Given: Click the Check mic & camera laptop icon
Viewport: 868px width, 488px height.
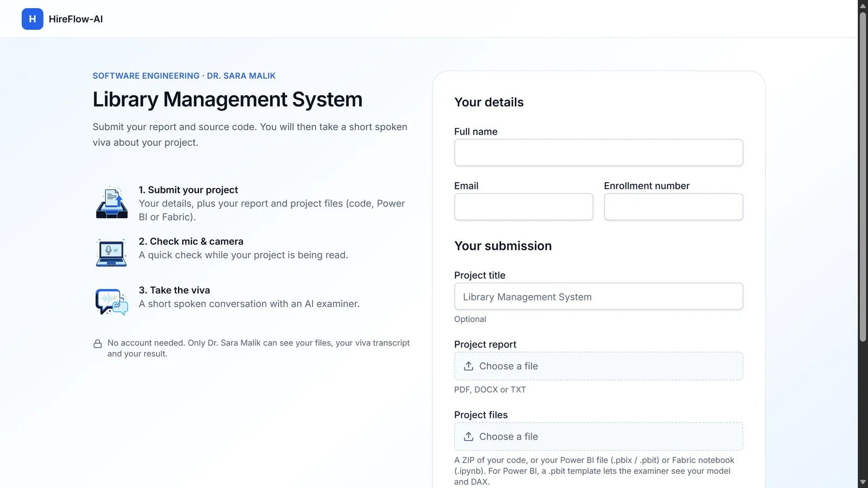Looking at the screenshot, I should pos(112,252).
